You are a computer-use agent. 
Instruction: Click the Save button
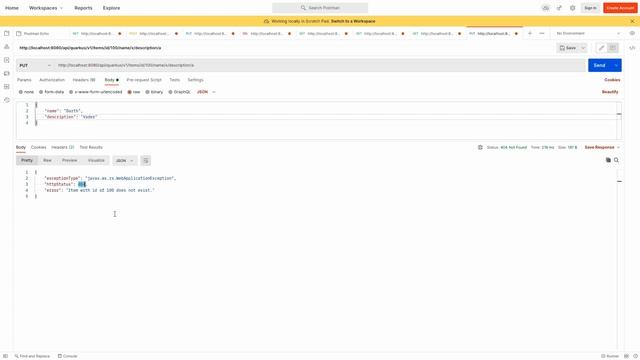(568, 48)
